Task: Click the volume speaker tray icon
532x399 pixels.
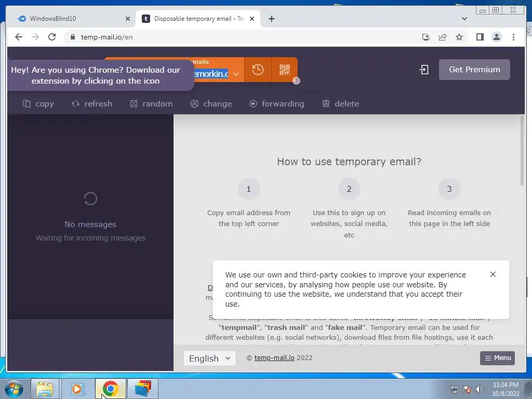Action: [480, 389]
